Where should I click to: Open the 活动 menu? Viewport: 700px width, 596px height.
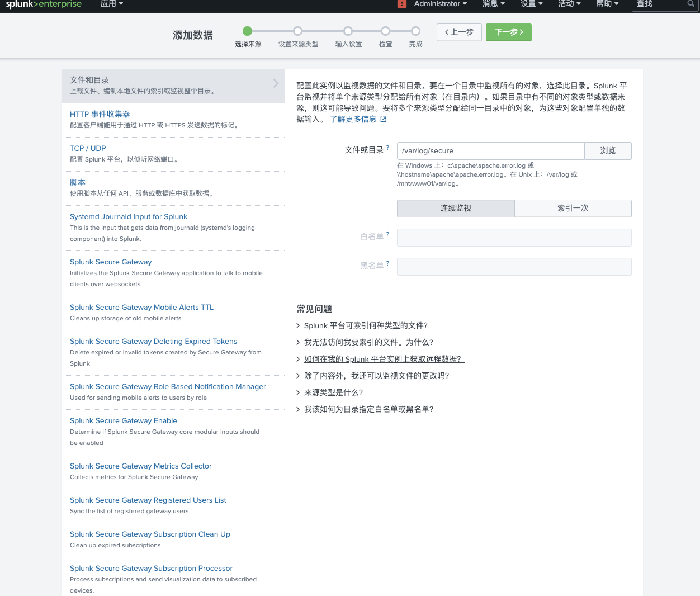click(x=569, y=4)
